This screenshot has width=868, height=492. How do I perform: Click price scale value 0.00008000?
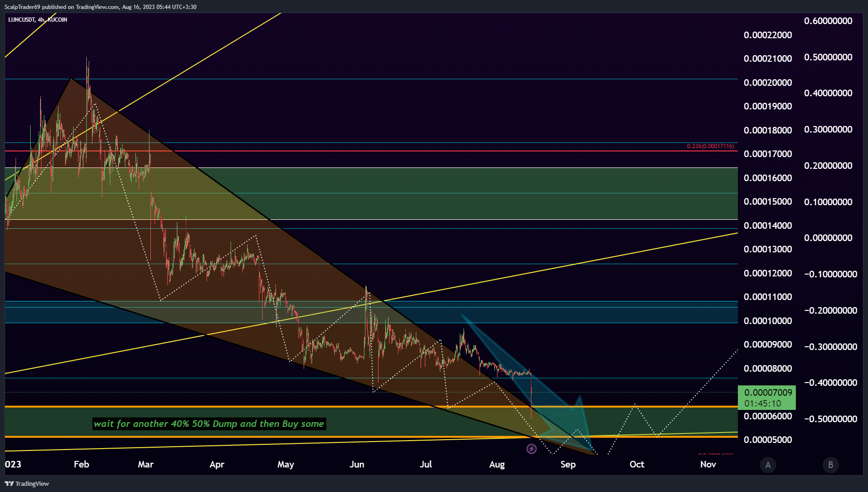(768, 368)
